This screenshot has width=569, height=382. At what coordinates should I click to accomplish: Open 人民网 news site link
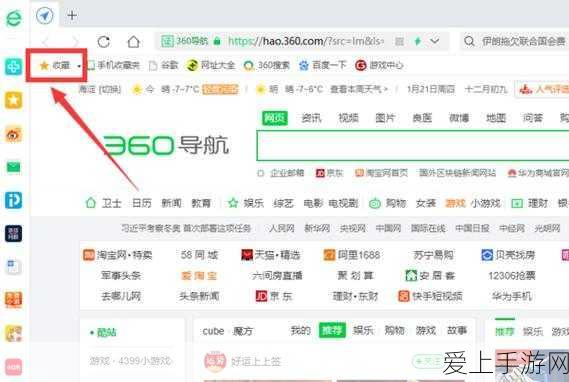click(x=281, y=228)
